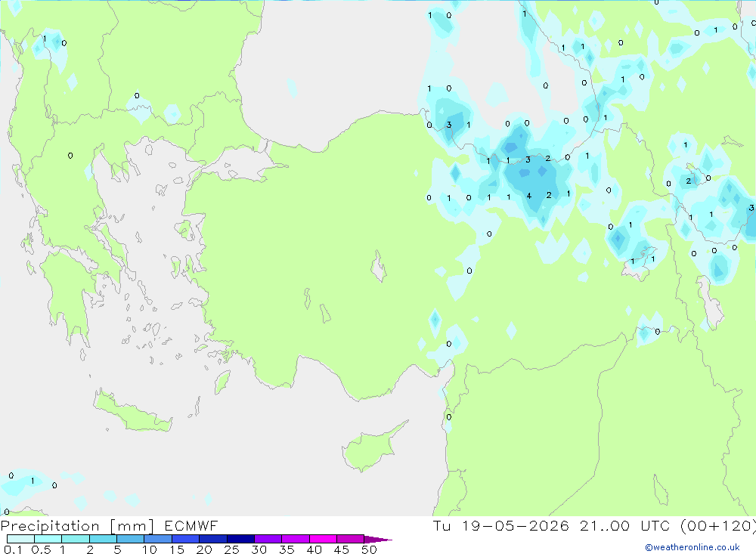756x554 pixels.
Task: Click the '21..00 UTC' time text
Action: (625, 525)
